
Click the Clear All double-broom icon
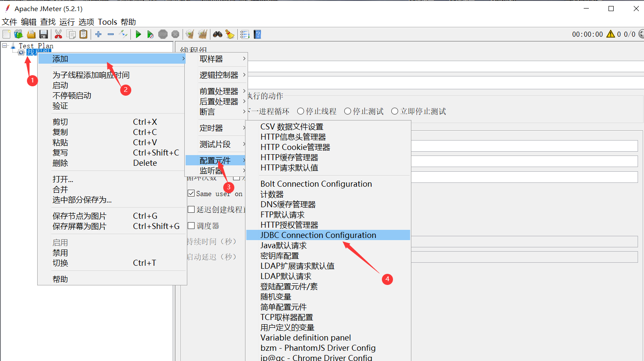tap(203, 34)
